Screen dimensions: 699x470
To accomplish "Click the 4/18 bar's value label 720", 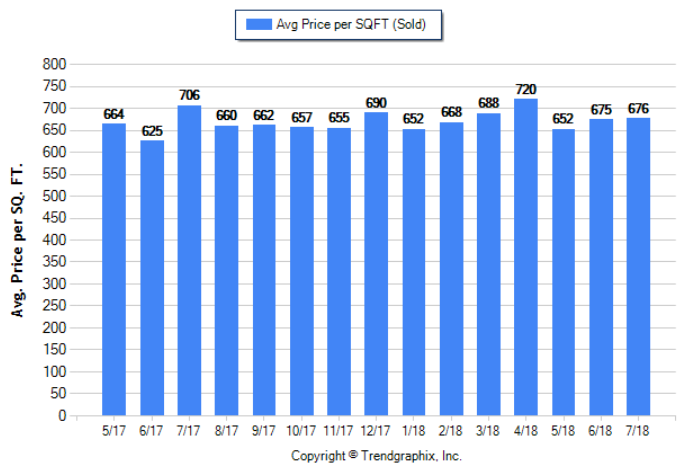I will (x=526, y=90).
